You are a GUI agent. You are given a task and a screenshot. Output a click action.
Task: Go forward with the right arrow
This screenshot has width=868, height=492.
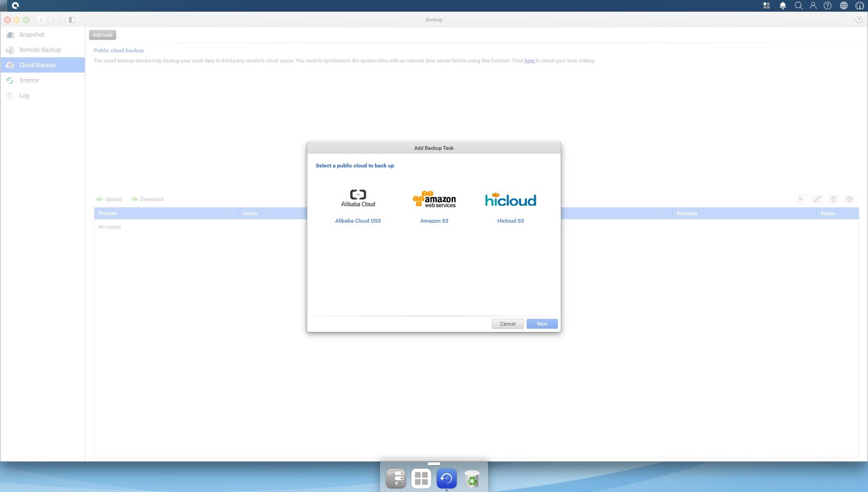pos(54,20)
